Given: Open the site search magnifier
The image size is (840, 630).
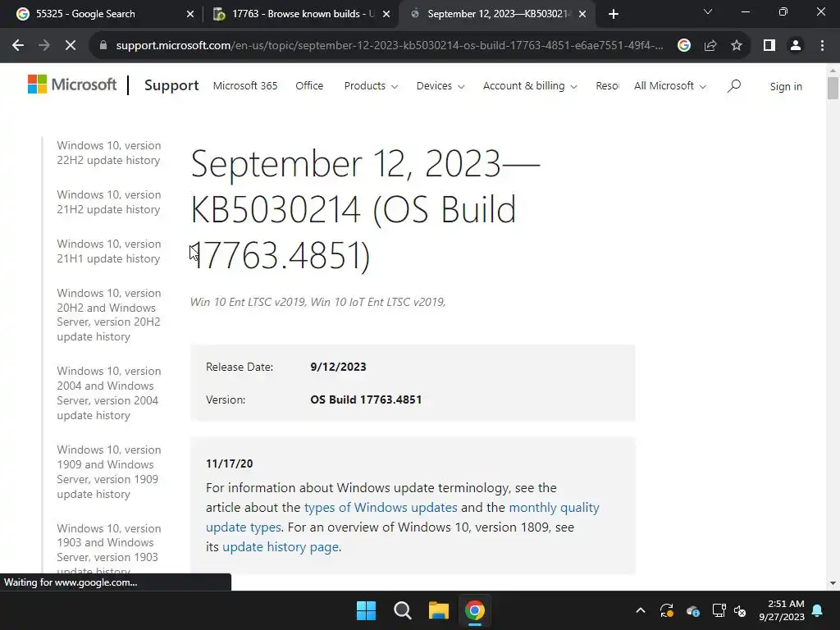Looking at the screenshot, I should pyautogui.click(x=734, y=85).
